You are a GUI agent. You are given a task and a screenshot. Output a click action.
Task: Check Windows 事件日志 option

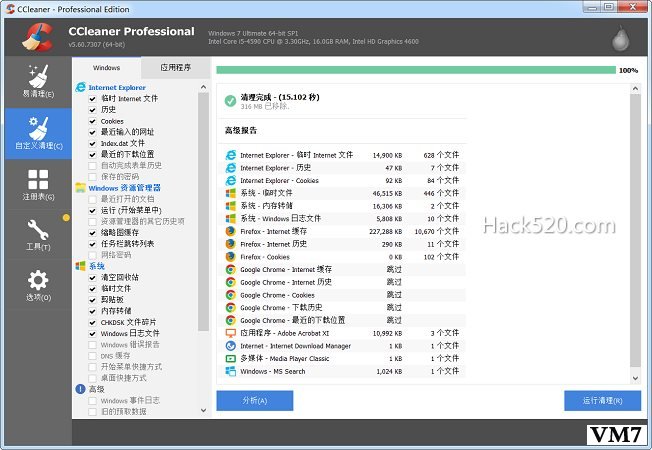click(92, 401)
